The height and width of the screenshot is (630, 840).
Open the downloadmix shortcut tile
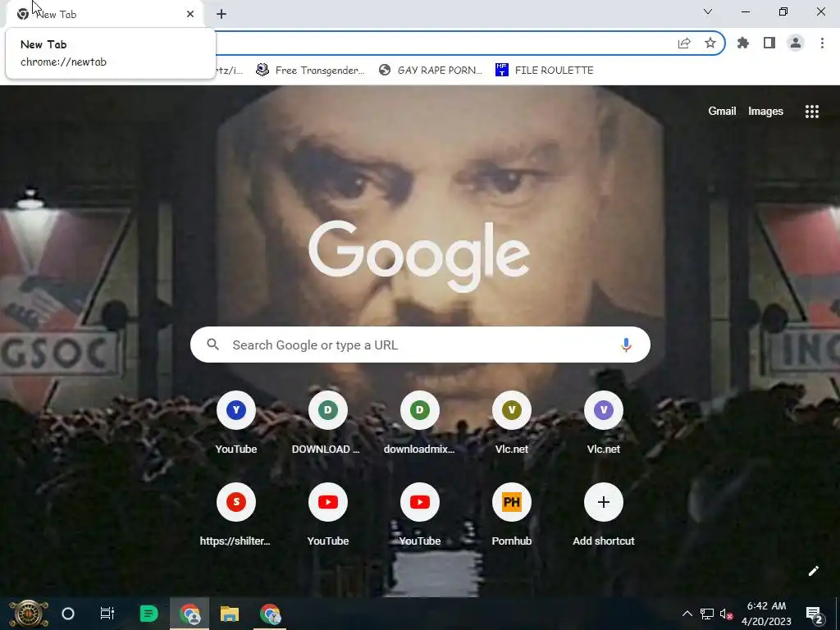pyautogui.click(x=419, y=423)
